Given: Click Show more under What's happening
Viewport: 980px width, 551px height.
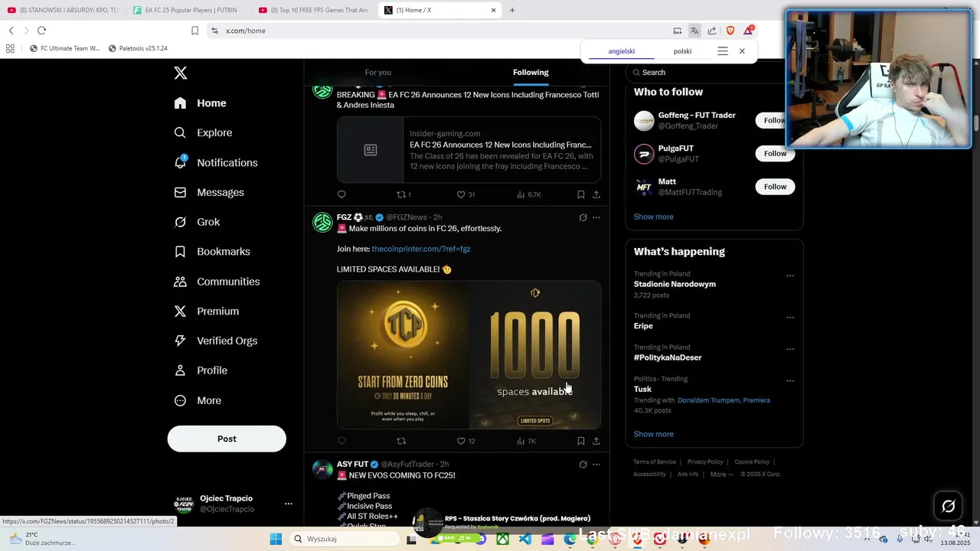Looking at the screenshot, I should point(654,434).
